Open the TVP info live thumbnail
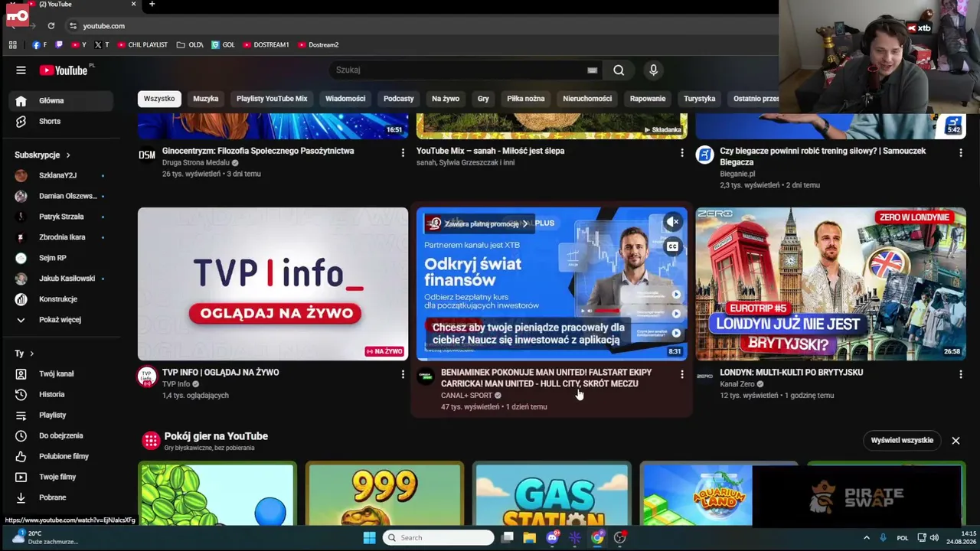The height and width of the screenshot is (551, 980). (273, 284)
